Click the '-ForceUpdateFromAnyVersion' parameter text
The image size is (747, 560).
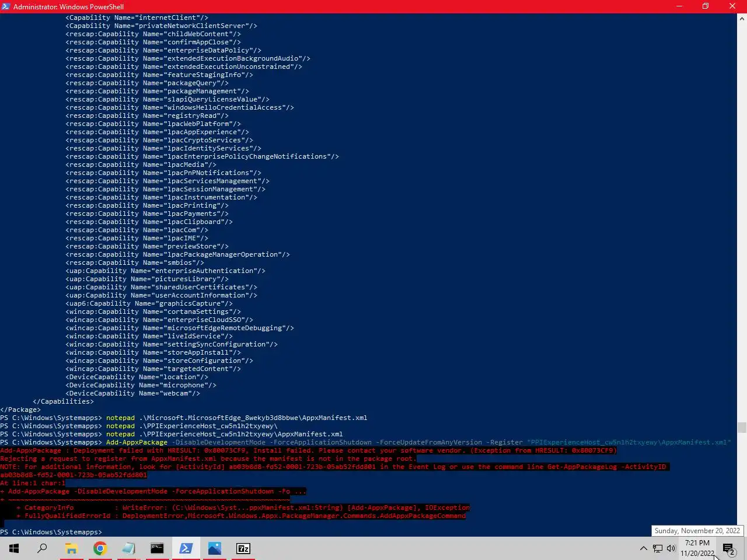click(x=429, y=442)
